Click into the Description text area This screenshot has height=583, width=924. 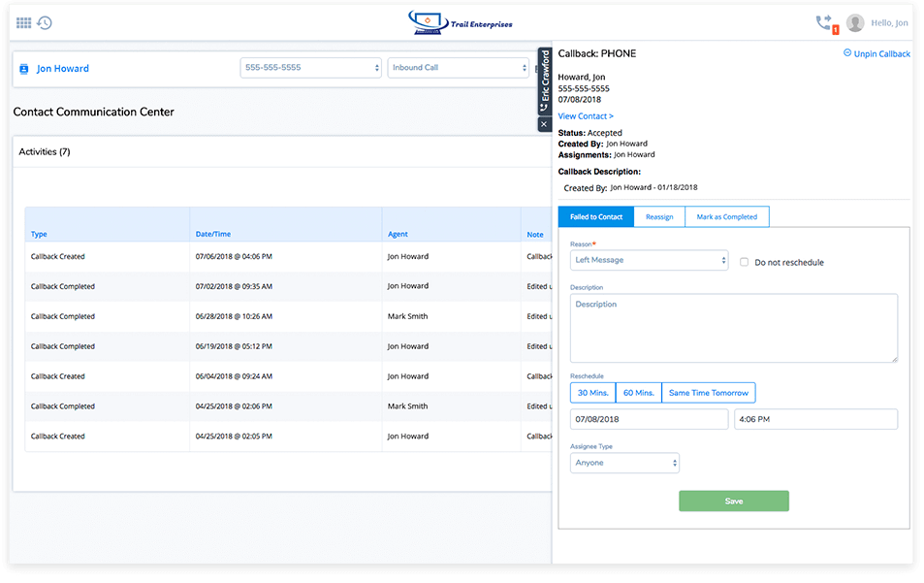733,328
